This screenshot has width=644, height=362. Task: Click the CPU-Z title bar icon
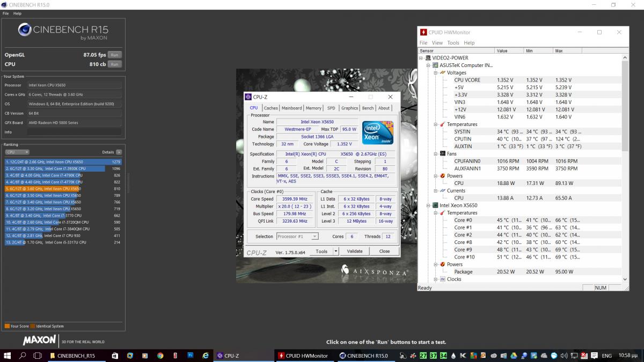[248, 97]
